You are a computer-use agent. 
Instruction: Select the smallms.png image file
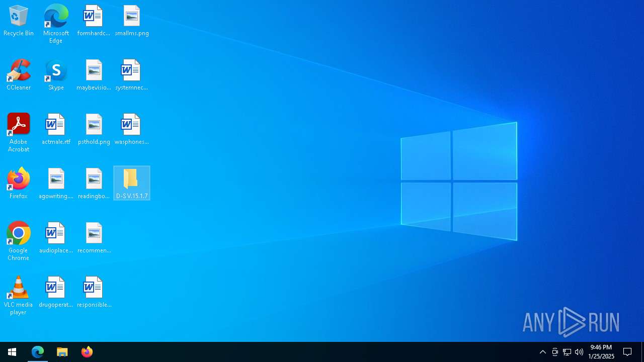coord(132,21)
